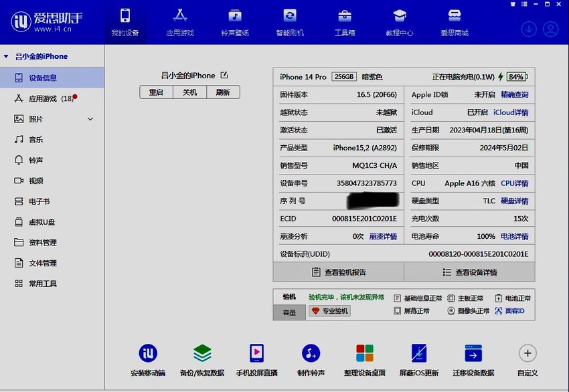Click 查看设备详情 button
Image resolution: width=569 pixels, height=392 pixels.
coord(469,272)
